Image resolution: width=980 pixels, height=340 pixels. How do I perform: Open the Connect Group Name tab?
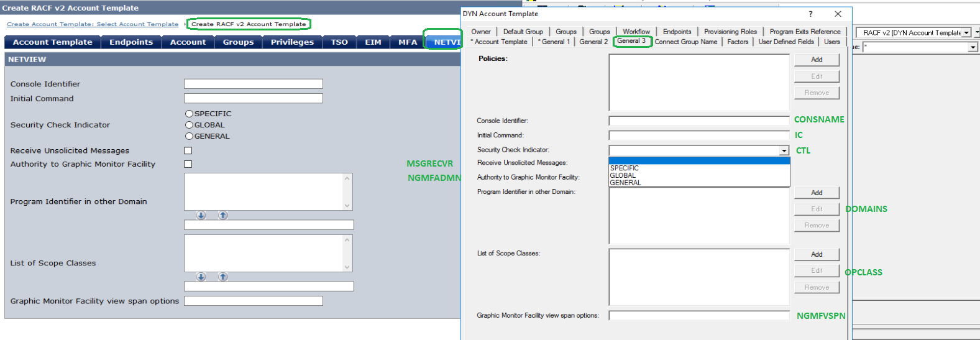click(x=685, y=42)
